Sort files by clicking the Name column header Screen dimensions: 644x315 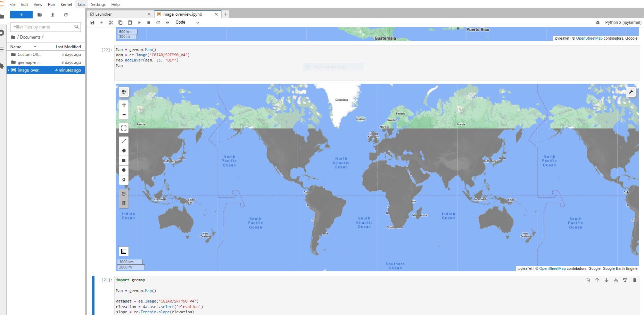[16, 47]
